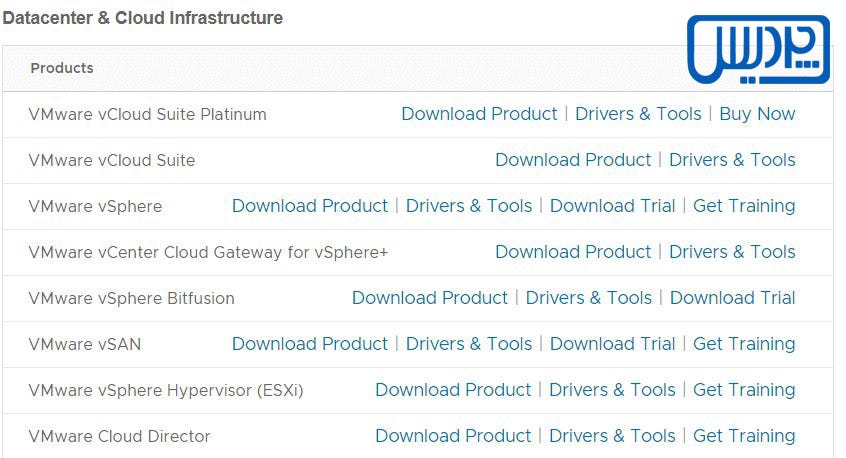Screen dimensions: 846x458
Task: Open Download Product for vCenter Cloud Gateway
Action: coord(573,251)
